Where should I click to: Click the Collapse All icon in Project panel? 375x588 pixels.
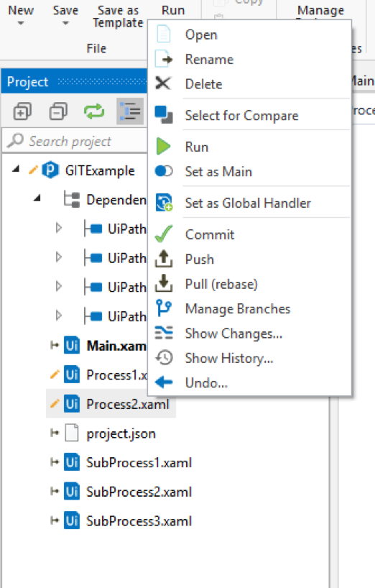click(x=58, y=111)
